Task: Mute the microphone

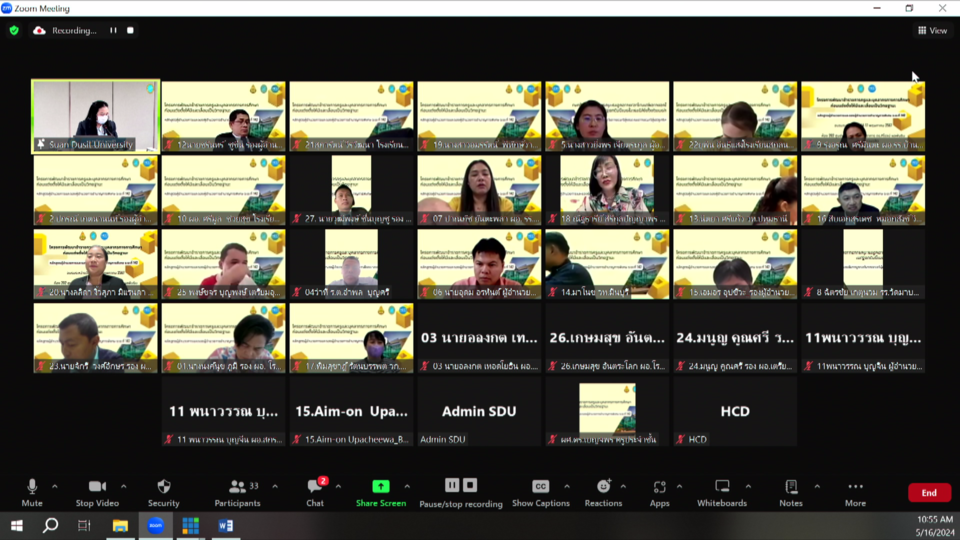Action: coord(32,487)
